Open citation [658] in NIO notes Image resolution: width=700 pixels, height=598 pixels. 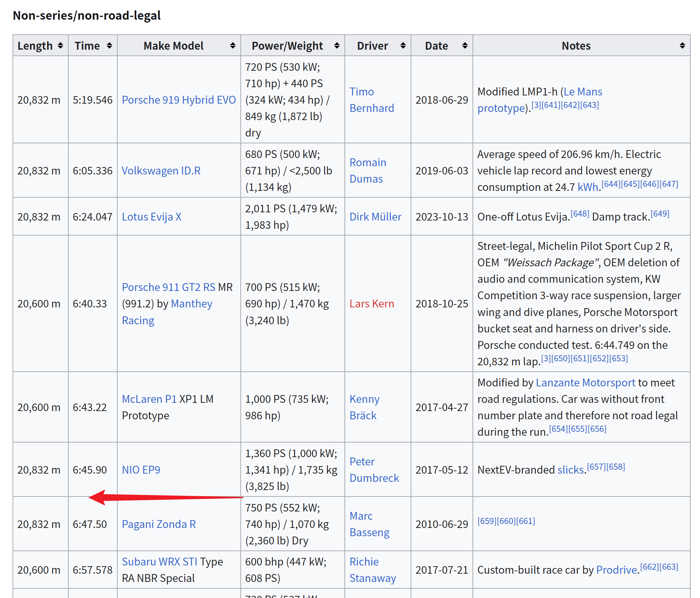coord(616,467)
